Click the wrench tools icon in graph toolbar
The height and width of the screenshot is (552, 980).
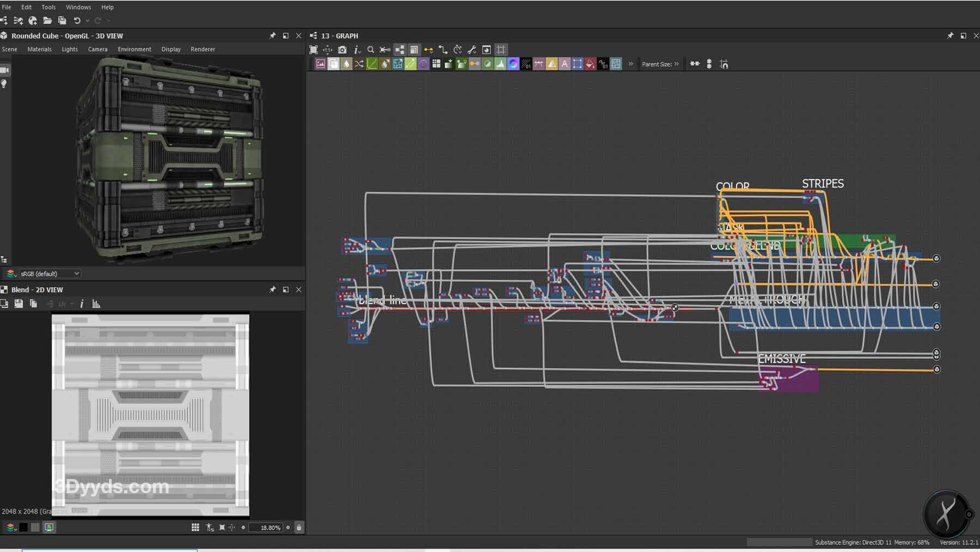click(x=471, y=50)
